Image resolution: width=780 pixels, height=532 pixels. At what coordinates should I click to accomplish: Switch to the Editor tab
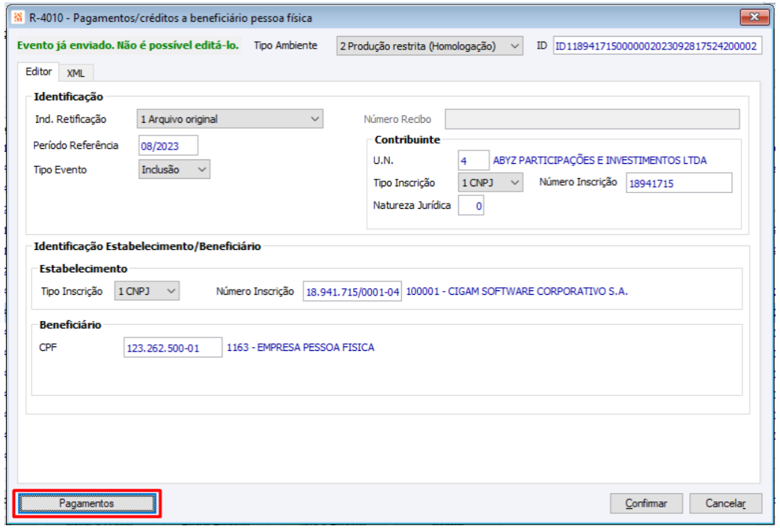[38, 72]
